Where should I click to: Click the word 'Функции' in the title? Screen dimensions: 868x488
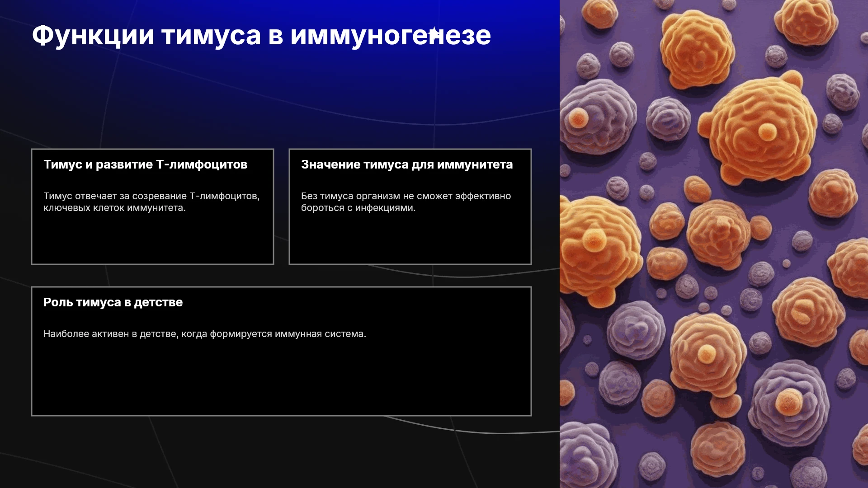93,35
